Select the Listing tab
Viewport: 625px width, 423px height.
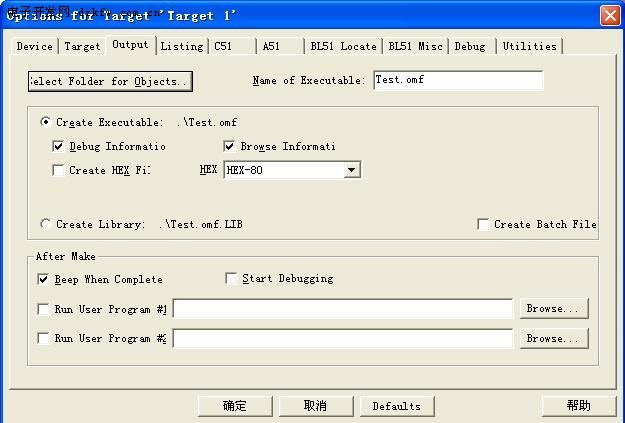point(182,46)
